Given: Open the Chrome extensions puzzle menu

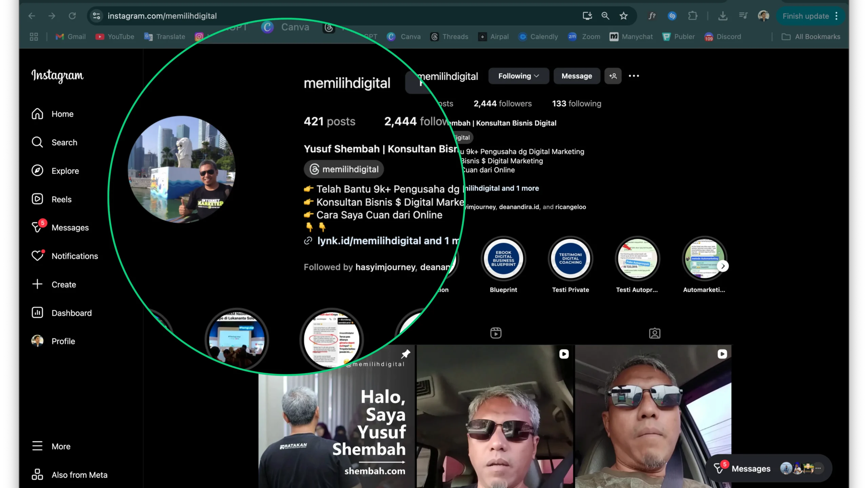Looking at the screenshot, I should point(693,16).
